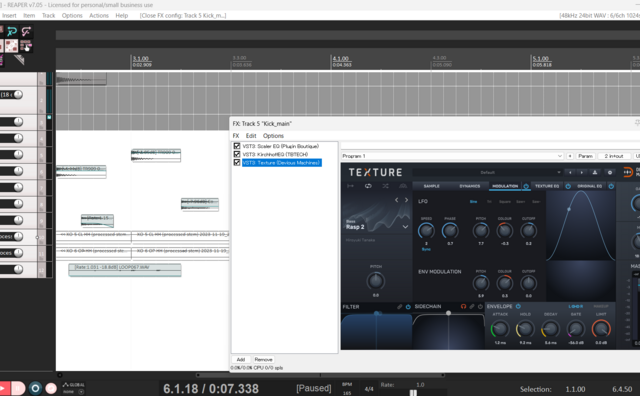This screenshot has height=396, width=640.
Task: Open the FX menu in the FX window
Action: 236,136
